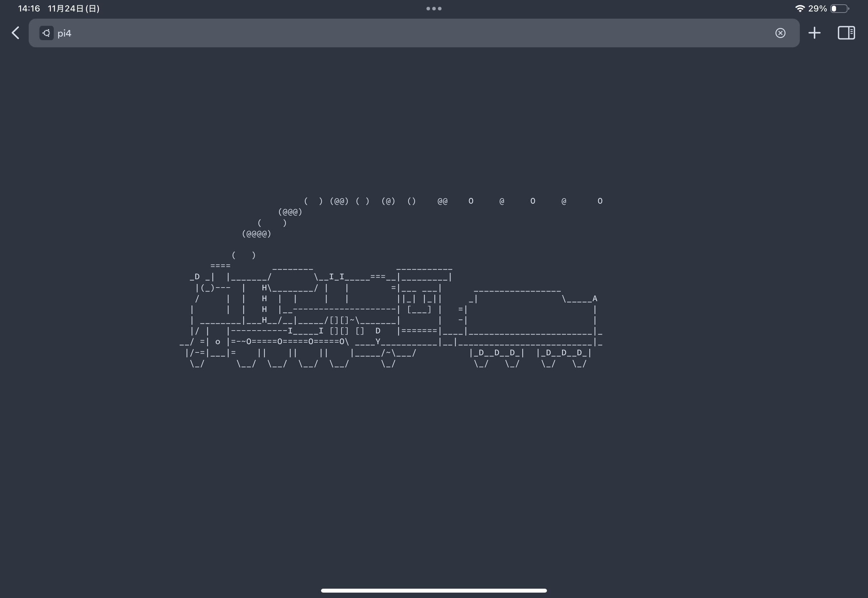The height and width of the screenshot is (598, 868).
Task: Tap the Ubuntu icon on the pi4 tab
Action: (47, 33)
